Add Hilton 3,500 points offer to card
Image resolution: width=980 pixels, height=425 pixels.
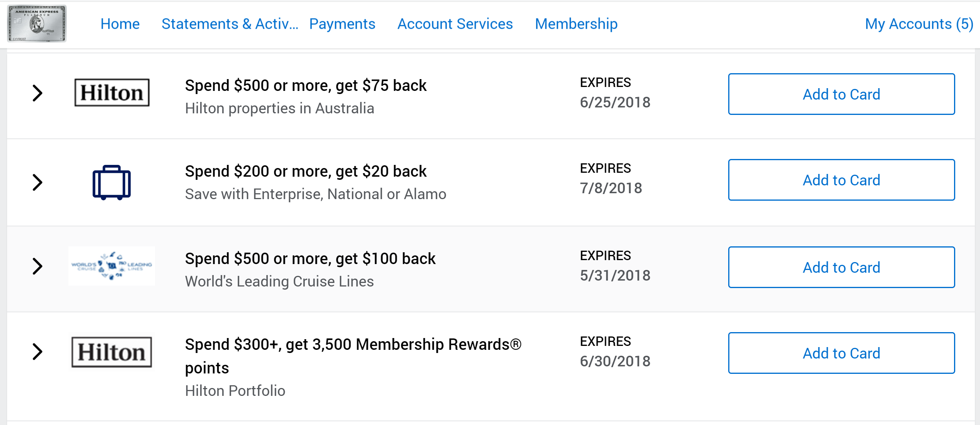click(x=841, y=353)
